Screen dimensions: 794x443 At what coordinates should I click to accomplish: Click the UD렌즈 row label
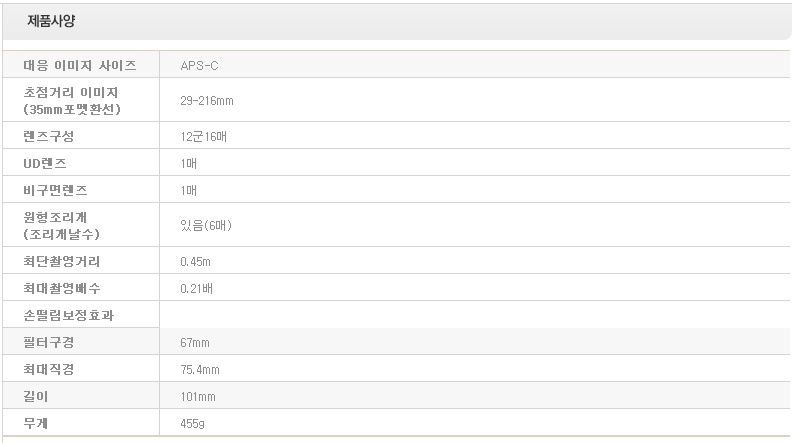coord(46,162)
